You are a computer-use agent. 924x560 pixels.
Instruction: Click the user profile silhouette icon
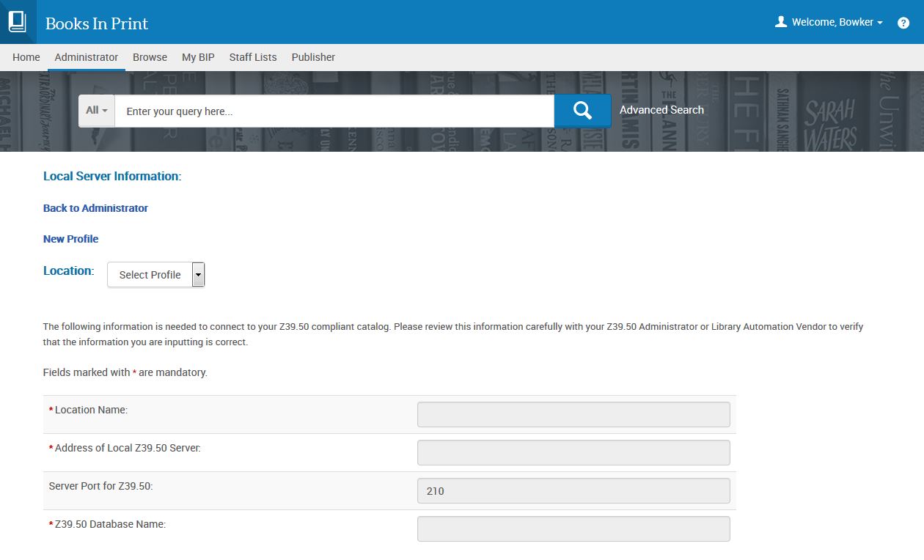[781, 22]
